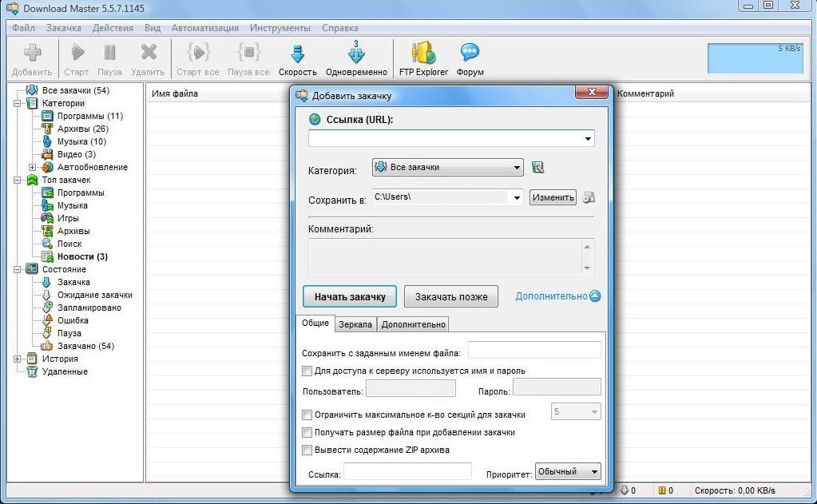This screenshot has height=504, width=817.
Task: Click the folder icon next to Изменить
Action: (589, 197)
